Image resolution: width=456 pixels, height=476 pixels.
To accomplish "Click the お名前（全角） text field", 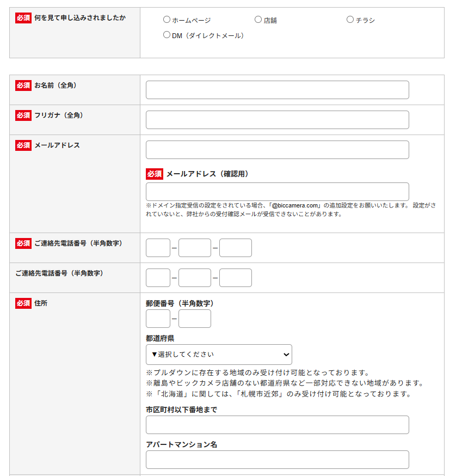I will coord(277,90).
